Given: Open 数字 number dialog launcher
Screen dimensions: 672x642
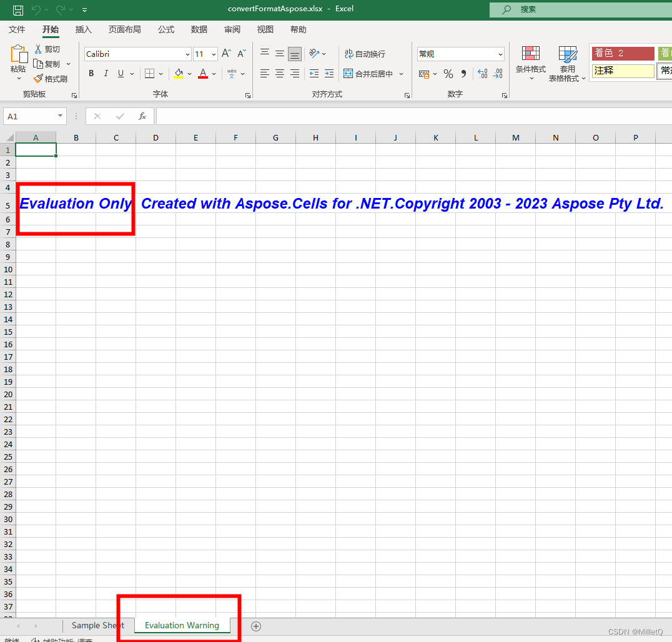Looking at the screenshot, I should [505, 95].
